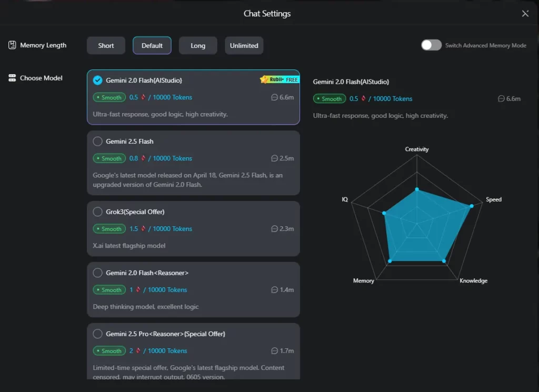This screenshot has height=392, width=539.
Task: Click the 10000 Tokens link on selected model
Action: point(174,97)
